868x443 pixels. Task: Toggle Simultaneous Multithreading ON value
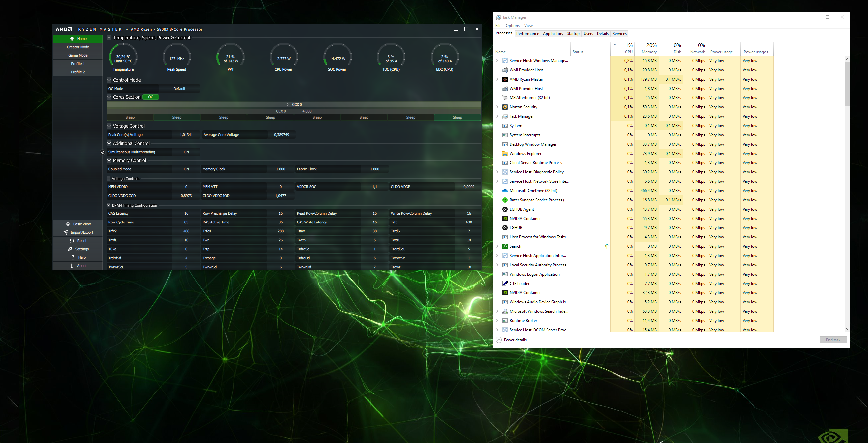click(x=186, y=152)
